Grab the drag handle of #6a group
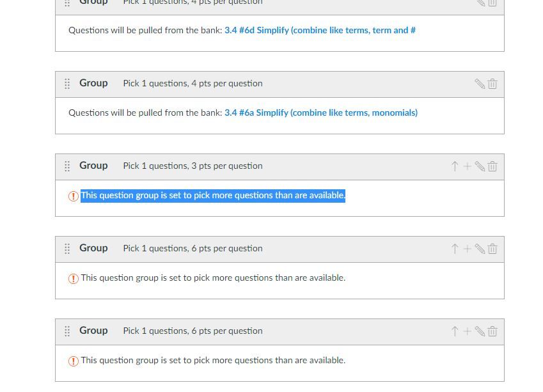Viewport: 543px width, 392px height. pos(67,84)
